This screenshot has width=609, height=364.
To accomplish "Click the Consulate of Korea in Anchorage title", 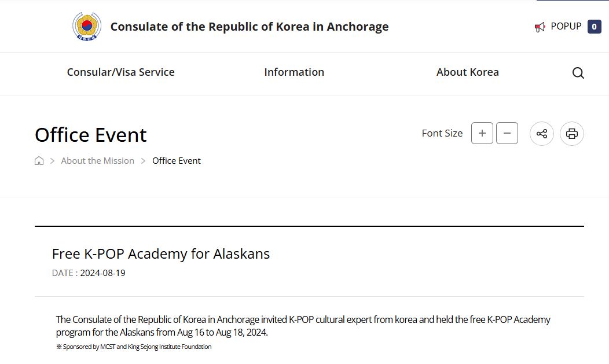I will point(250,27).
